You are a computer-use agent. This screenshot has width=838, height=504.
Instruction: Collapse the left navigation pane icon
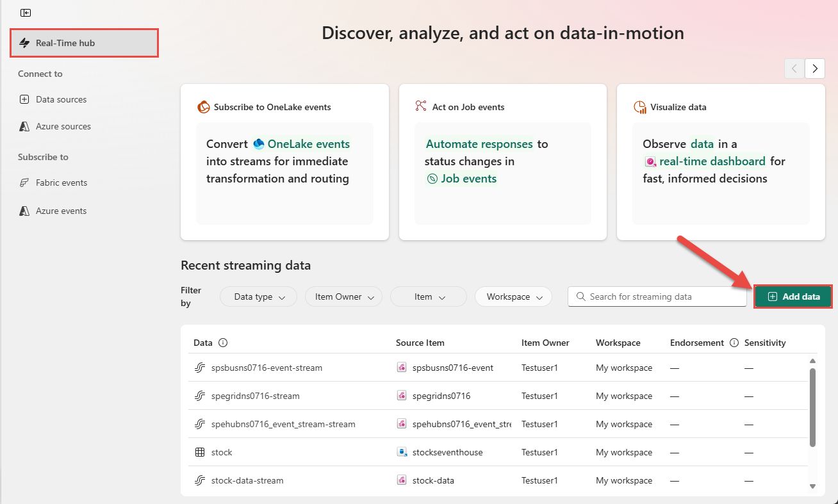pos(26,13)
